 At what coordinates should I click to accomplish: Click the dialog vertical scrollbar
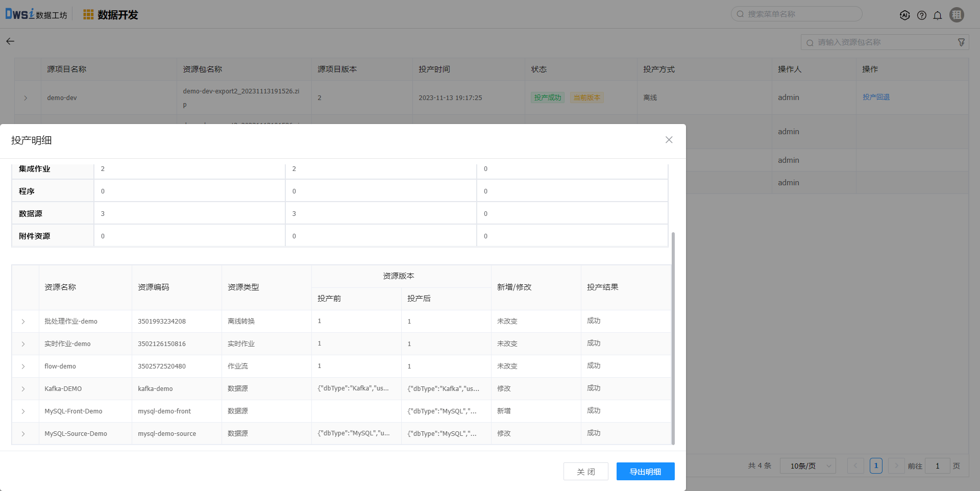(673, 337)
